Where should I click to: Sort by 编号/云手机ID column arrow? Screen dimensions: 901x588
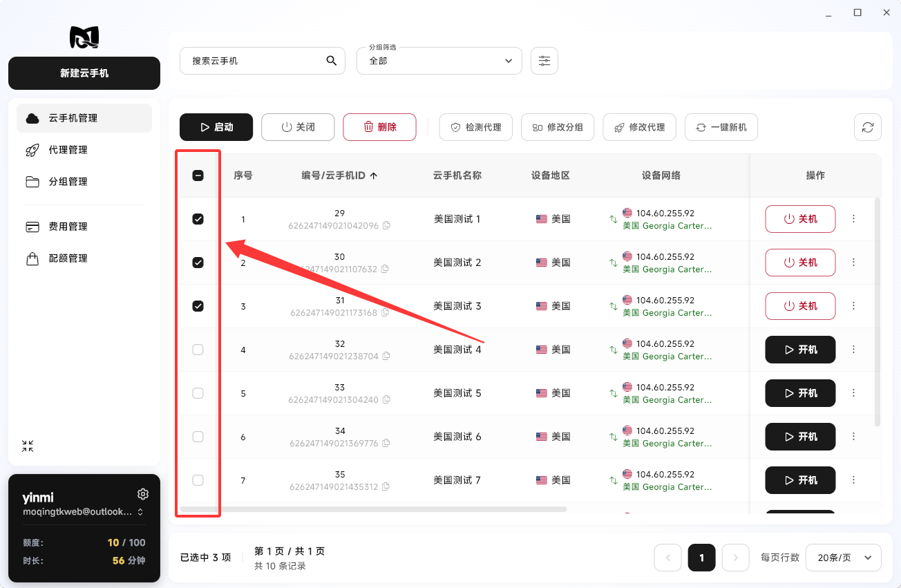tap(374, 176)
